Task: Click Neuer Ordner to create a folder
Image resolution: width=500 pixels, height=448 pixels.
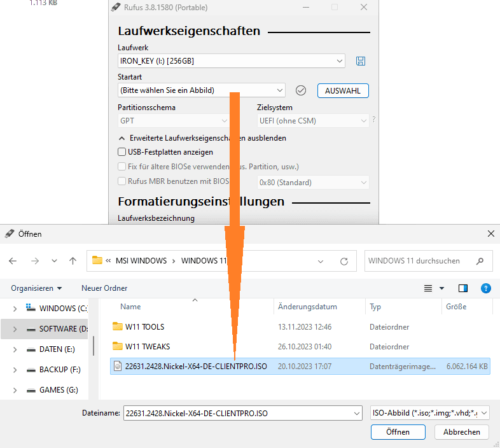Action: point(104,288)
